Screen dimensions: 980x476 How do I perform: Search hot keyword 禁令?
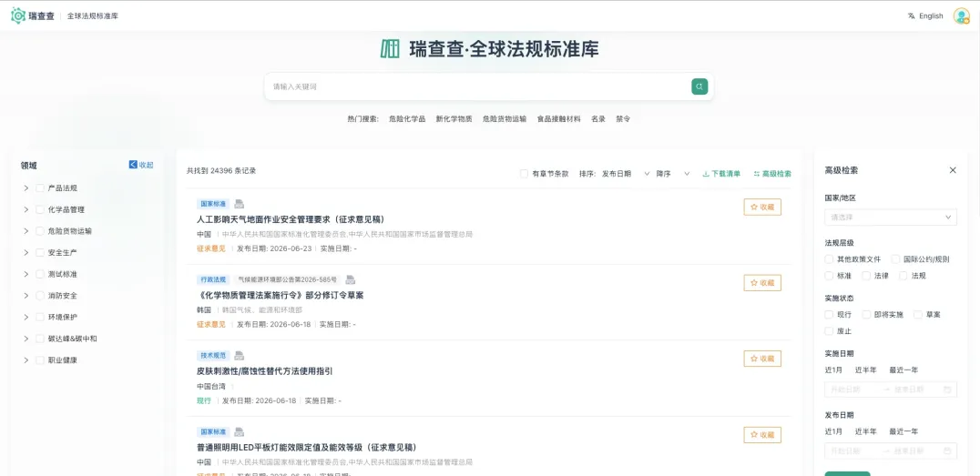coord(623,118)
